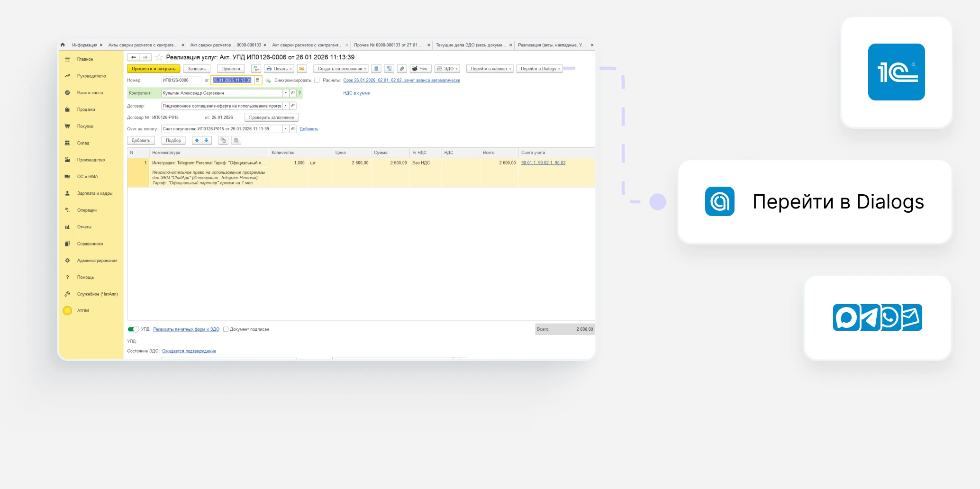Go back using left arrow button
Viewport: 980px width, 489px height.
134,57
